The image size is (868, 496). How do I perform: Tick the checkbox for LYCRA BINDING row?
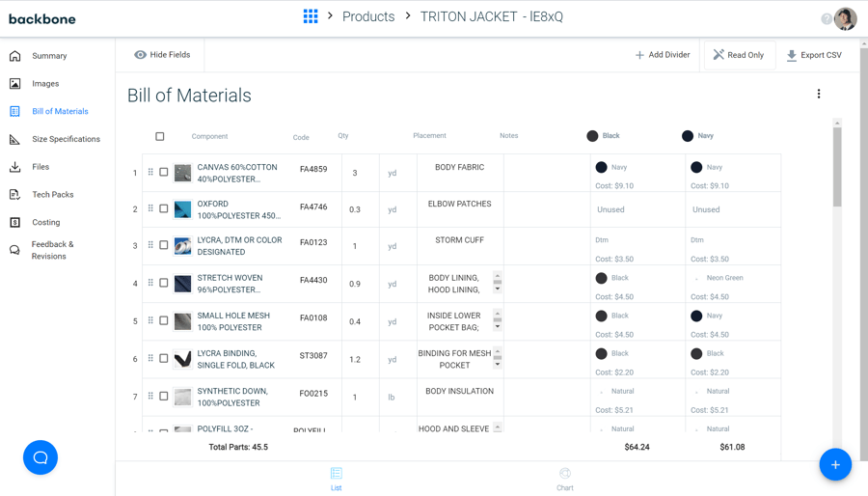click(164, 359)
